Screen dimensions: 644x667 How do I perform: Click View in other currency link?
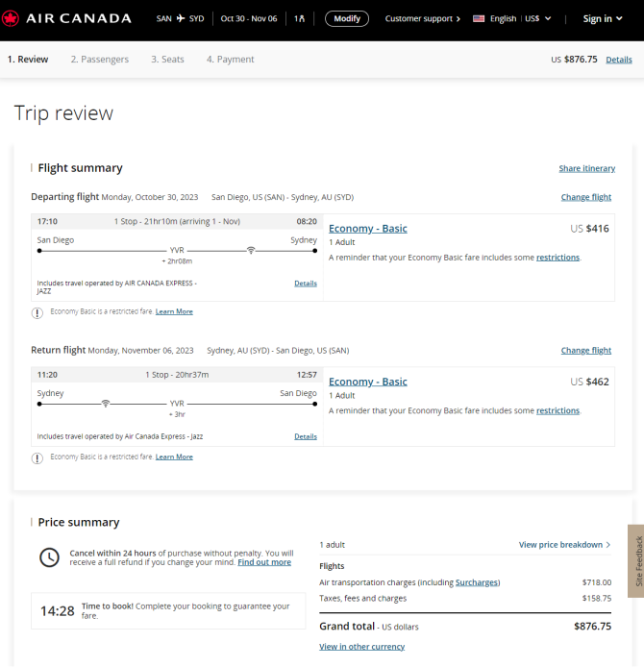click(x=362, y=647)
